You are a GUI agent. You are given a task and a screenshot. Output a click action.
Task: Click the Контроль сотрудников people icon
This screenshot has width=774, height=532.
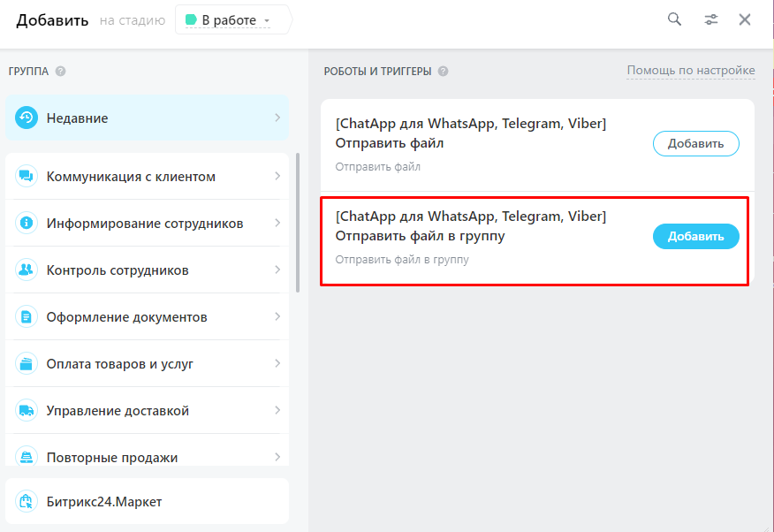(x=27, y=270)
